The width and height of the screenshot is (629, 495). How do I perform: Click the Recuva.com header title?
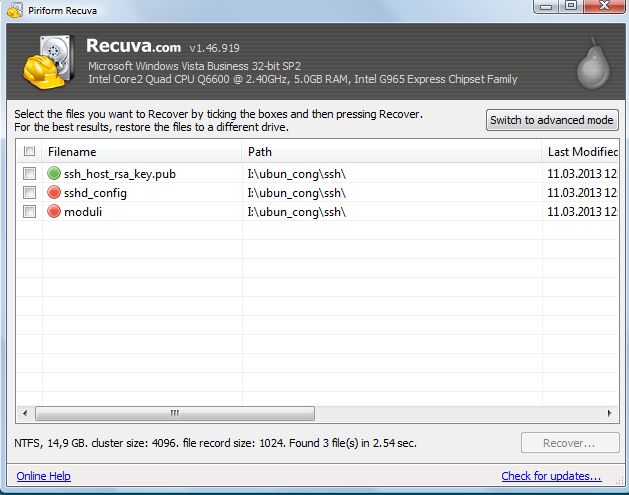click(x=134, y=46)
